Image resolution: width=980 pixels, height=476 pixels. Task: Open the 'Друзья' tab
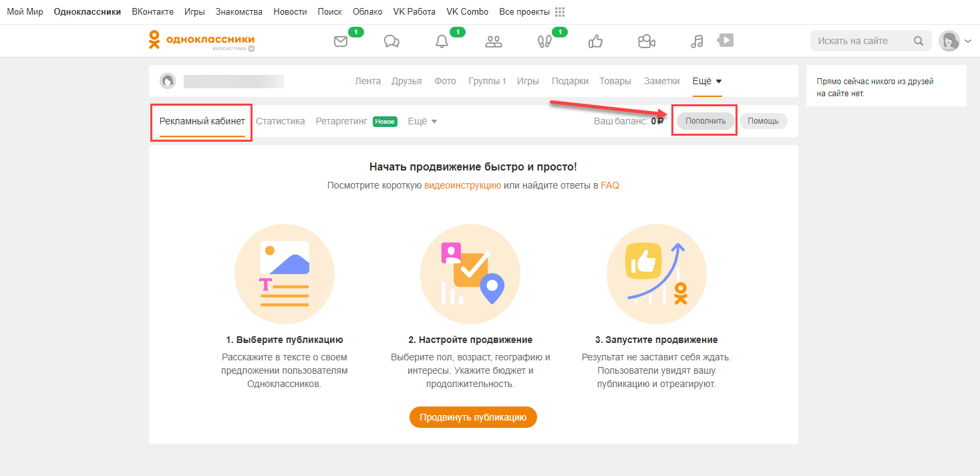(407, 81)
